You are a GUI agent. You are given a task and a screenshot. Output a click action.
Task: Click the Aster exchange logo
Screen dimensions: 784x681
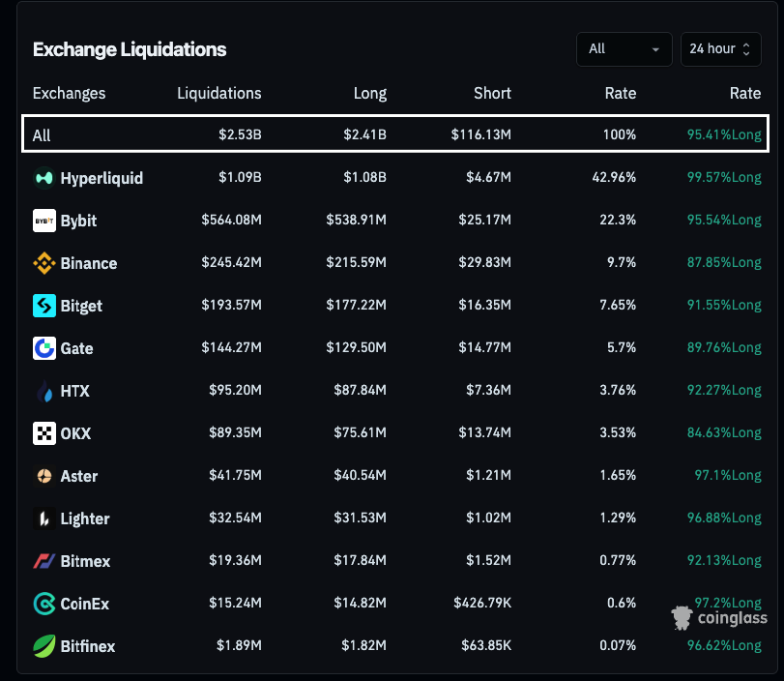[44, 476]
